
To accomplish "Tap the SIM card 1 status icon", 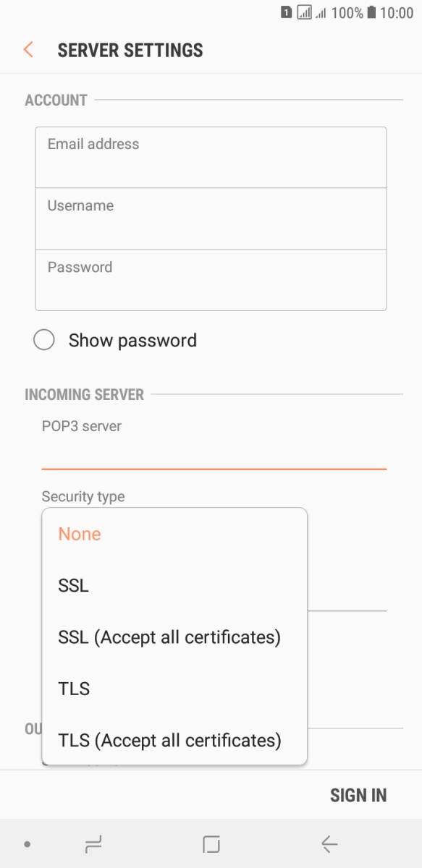I will click(287, 12).
